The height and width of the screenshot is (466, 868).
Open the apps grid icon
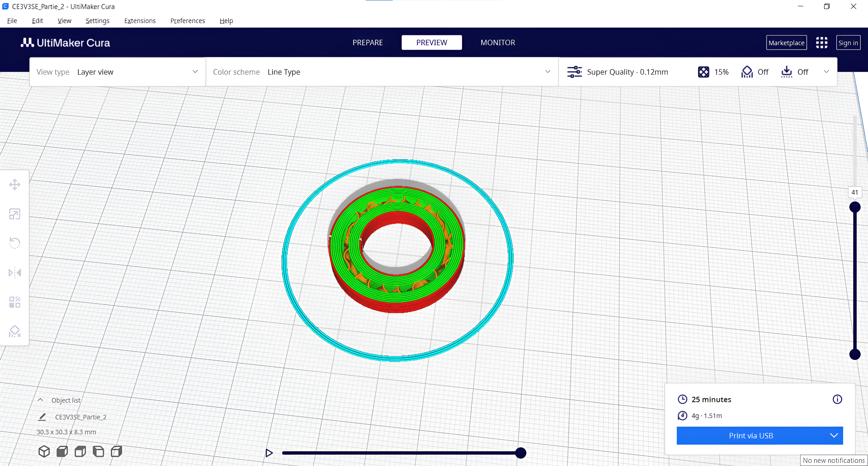pyautogui.click(x=821, y=43)
